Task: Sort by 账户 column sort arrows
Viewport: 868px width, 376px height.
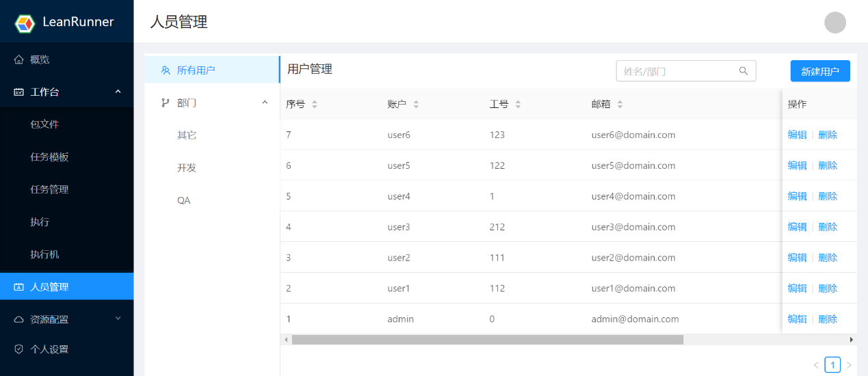Action: pyautogui.click(x=416, y=105)
